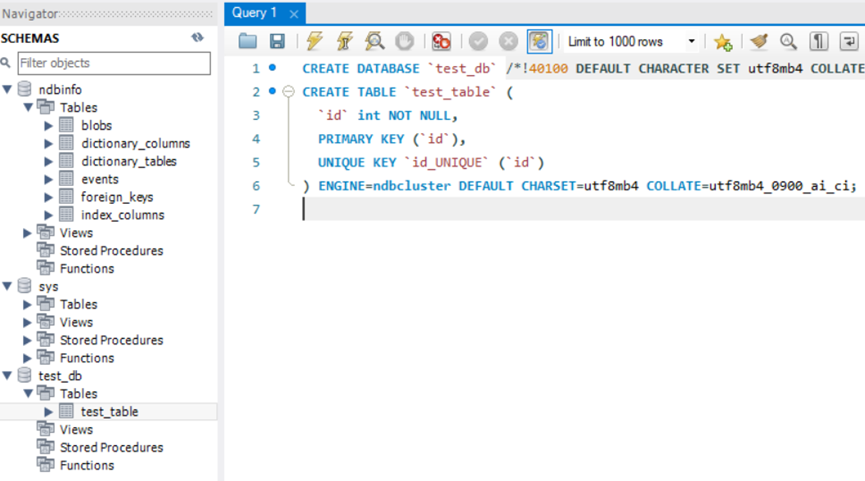Expand the index_columns table
Screen dimensions: 865x481
[x=48, y=215]
